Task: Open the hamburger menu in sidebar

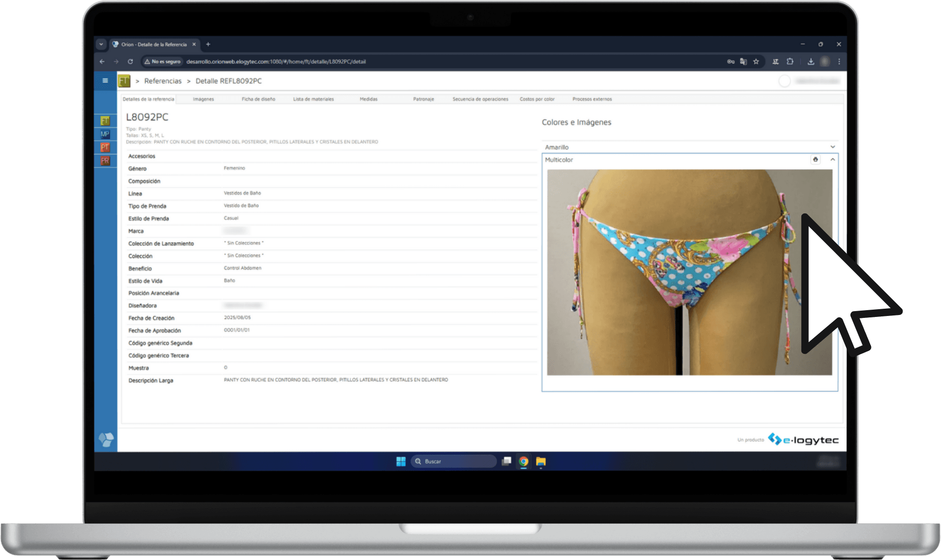Action: [x=105, y=81]
